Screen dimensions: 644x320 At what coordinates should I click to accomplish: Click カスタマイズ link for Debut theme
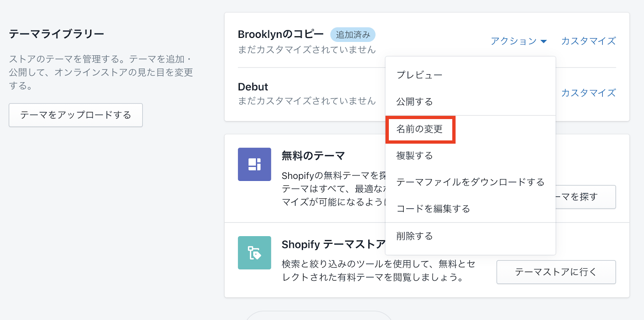click(x=588, y=93)
